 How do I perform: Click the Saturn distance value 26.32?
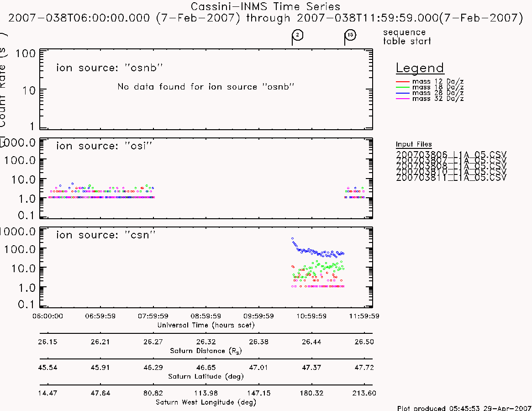[206, 342]
